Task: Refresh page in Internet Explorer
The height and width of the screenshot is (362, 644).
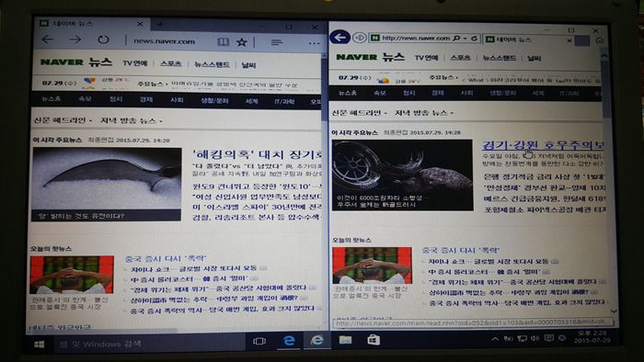Action: (474, 38)
